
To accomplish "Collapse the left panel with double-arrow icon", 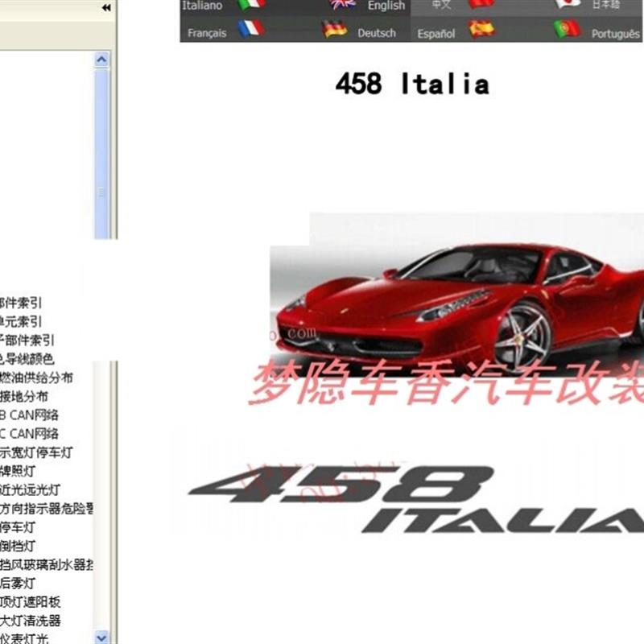I will (x=106, y=7).
